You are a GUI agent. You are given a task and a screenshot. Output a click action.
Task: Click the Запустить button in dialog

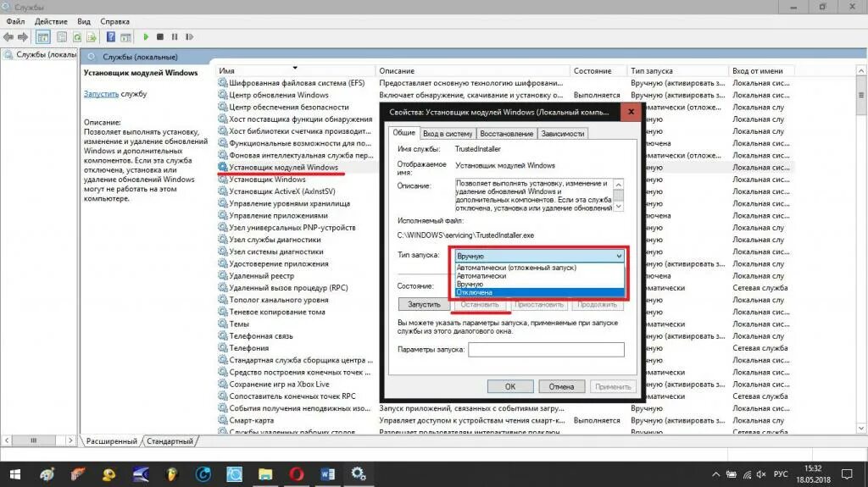424,304
